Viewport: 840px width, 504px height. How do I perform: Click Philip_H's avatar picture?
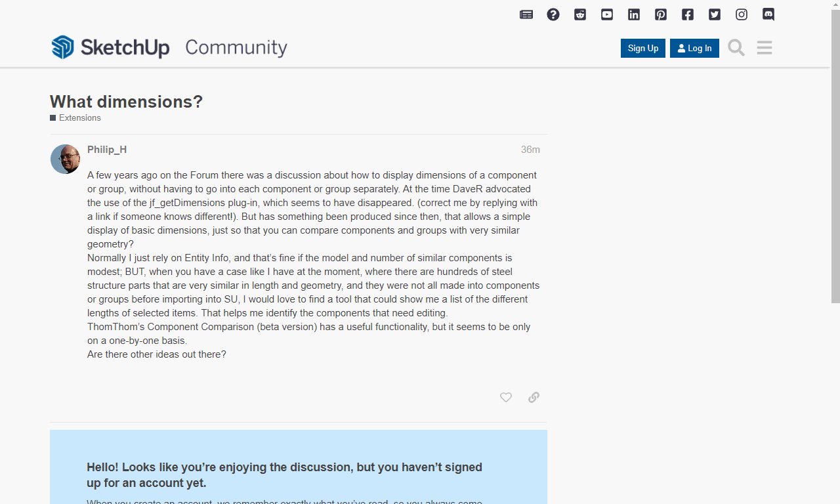65,159
